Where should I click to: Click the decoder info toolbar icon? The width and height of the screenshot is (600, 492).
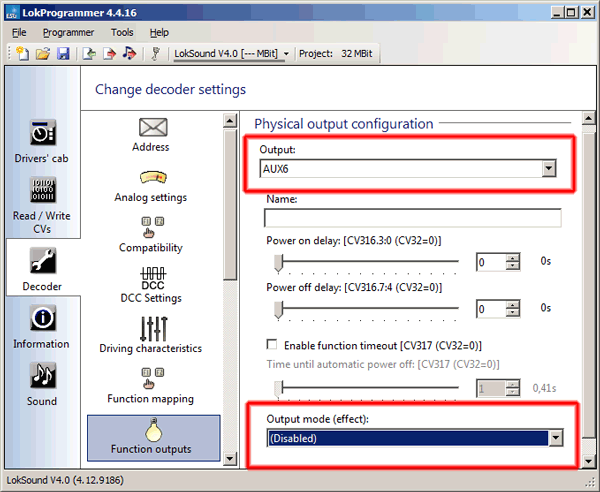(x=155, y=54)
